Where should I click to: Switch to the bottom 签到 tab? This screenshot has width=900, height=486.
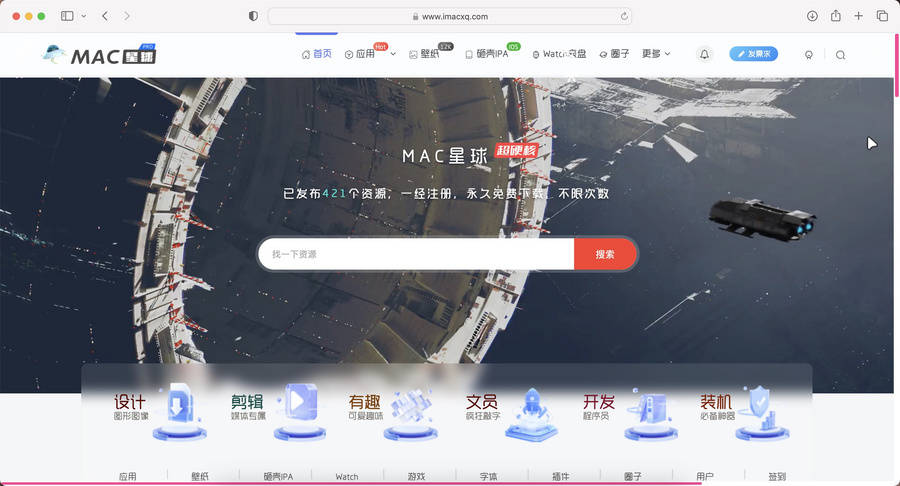pos(777,476)
